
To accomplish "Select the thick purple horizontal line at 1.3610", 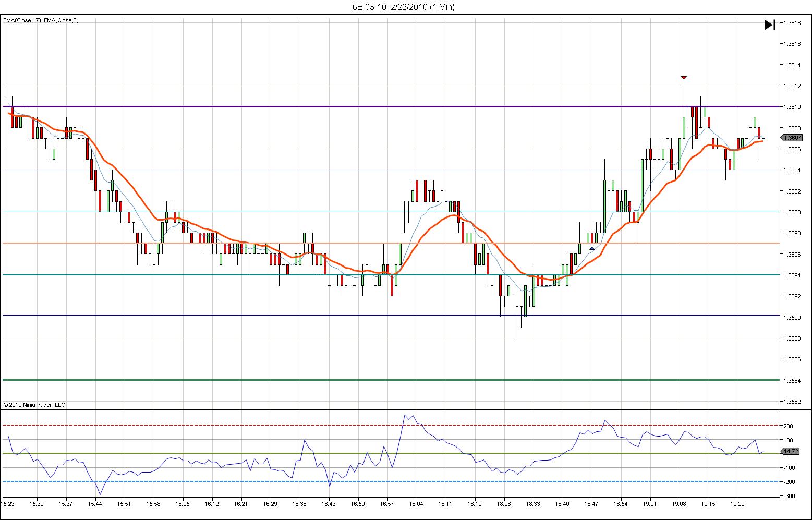I will pyautogui.click(x=391, y=106).
